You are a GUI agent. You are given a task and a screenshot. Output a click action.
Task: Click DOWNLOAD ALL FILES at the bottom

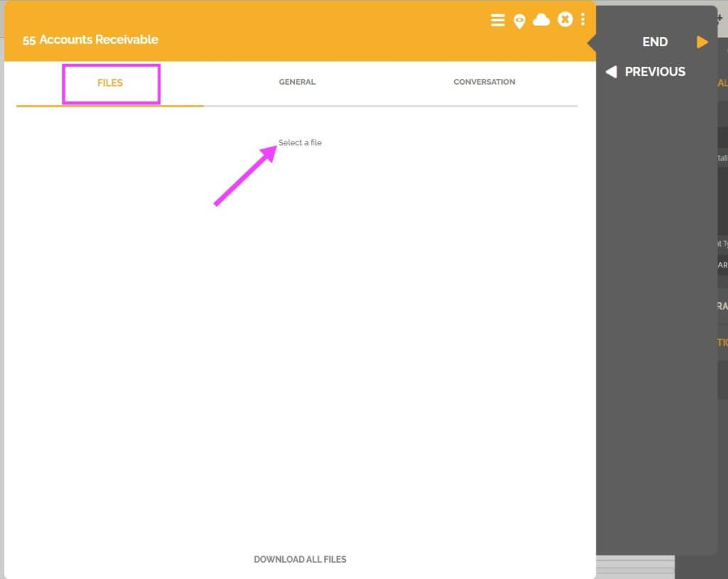point(299,560)
